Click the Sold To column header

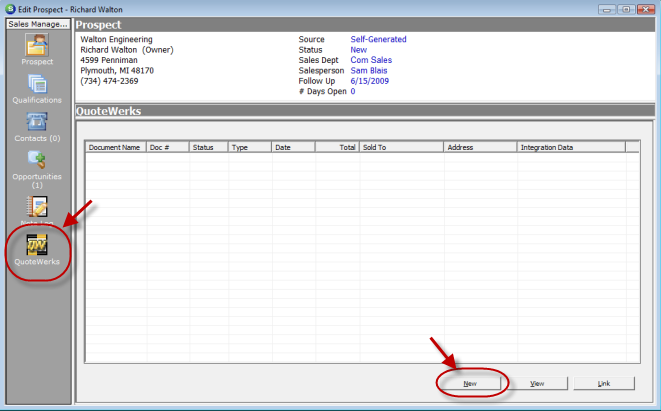(x=401, y=147)
